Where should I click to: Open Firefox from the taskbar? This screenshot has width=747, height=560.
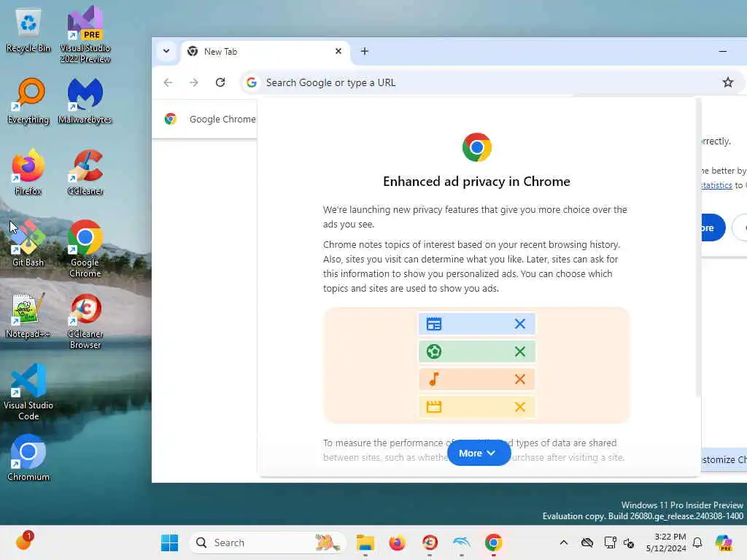point(397,542)
